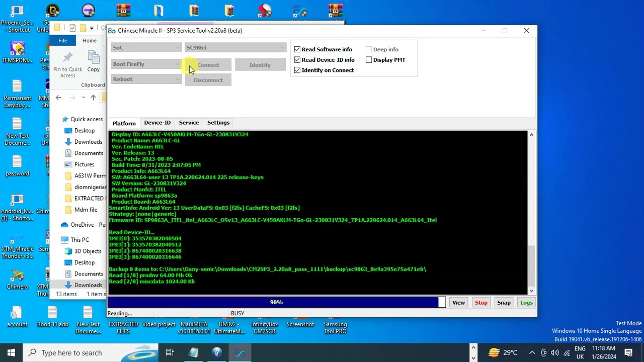Open the New Text Document icon above the password file
The image size is (644, 362).
[x=17, y=132]
